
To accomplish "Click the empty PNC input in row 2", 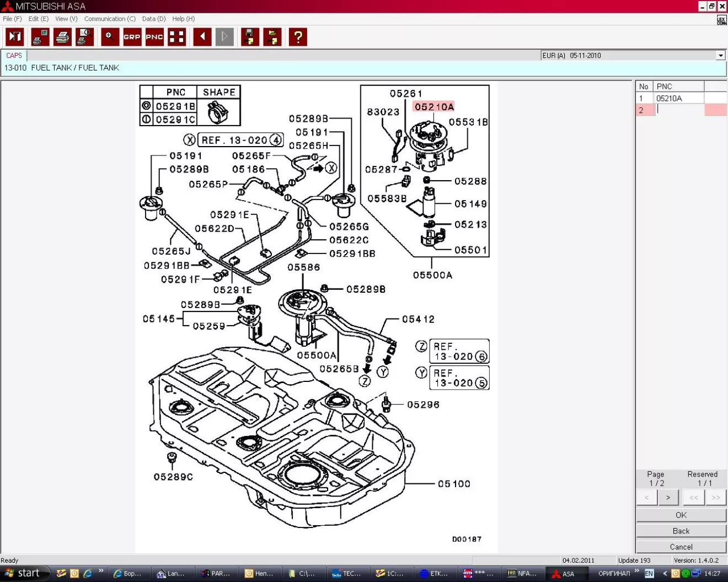I will 678,110.
